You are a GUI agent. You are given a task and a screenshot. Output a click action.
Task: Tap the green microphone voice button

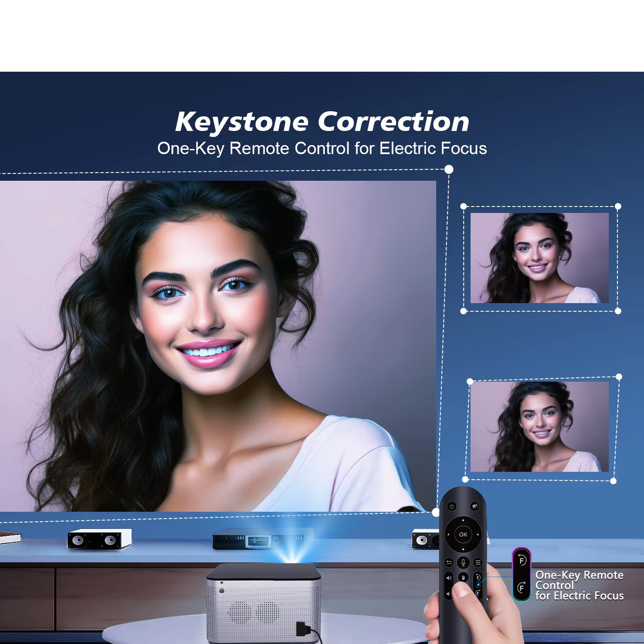coord(463,562)
